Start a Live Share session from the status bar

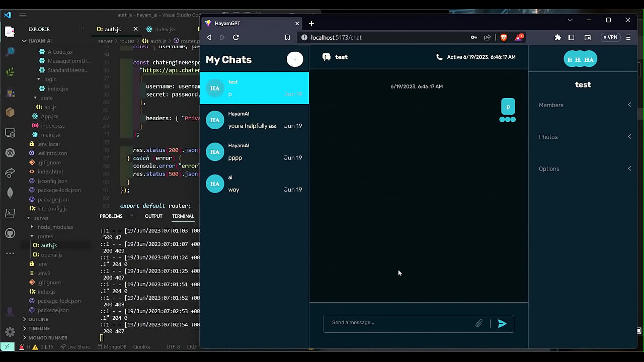tap(75, 346)
